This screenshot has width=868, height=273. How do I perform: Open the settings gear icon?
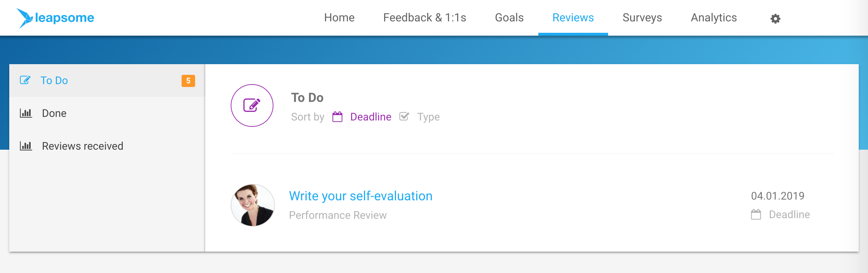(x=775, y=19)
